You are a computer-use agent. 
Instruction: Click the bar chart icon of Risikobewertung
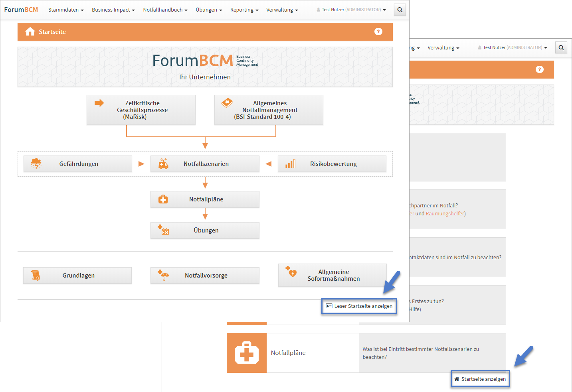click(290, 163)
